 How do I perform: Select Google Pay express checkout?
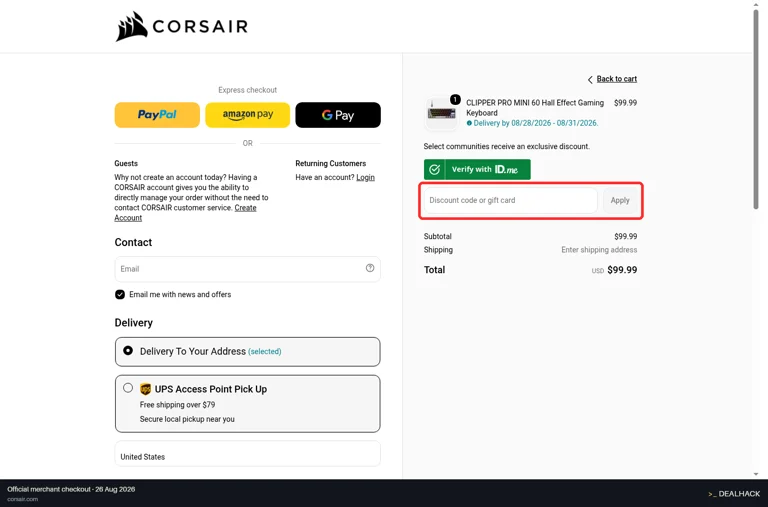338,115
